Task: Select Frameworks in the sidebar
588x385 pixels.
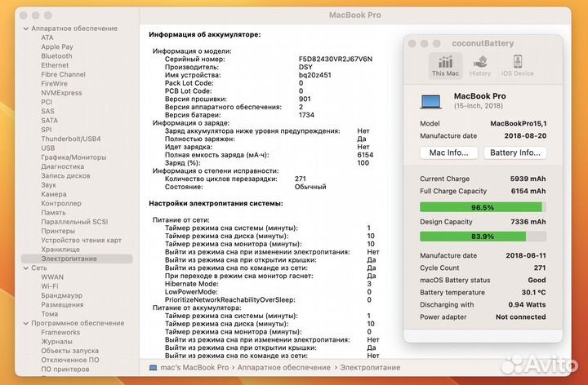Action: click(x=60, y=332)
